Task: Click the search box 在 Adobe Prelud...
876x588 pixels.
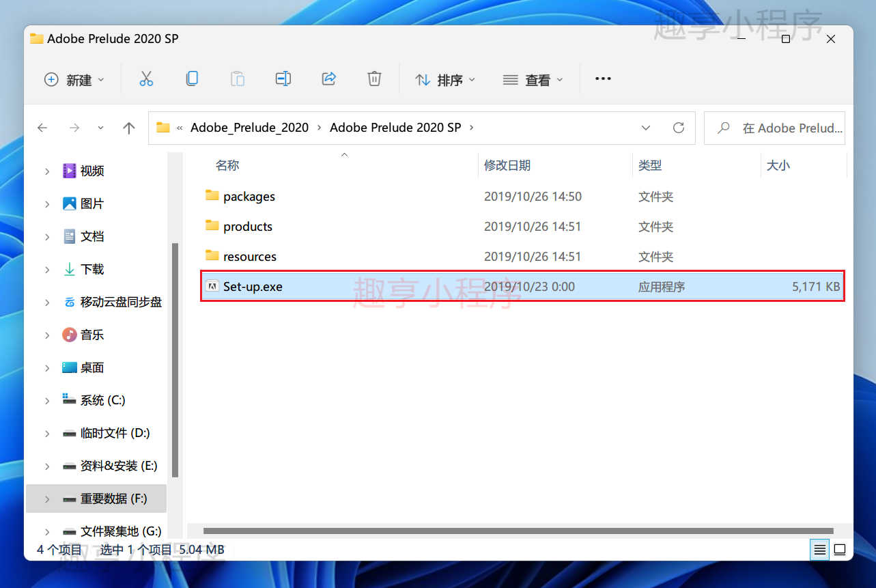Action: click(x=774, y=128)
